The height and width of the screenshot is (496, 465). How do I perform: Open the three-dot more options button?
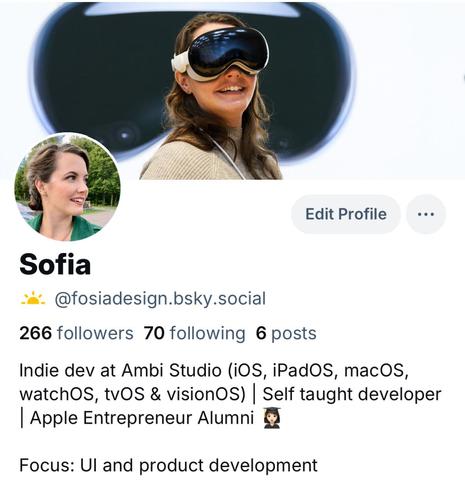[426, 214]
